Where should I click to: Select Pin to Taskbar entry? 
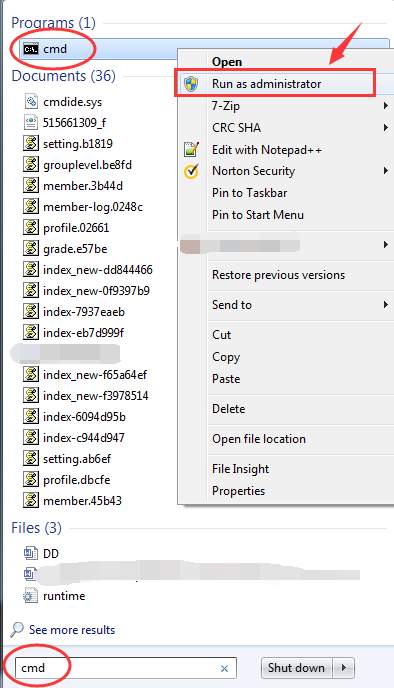click(x=250, y=193)
